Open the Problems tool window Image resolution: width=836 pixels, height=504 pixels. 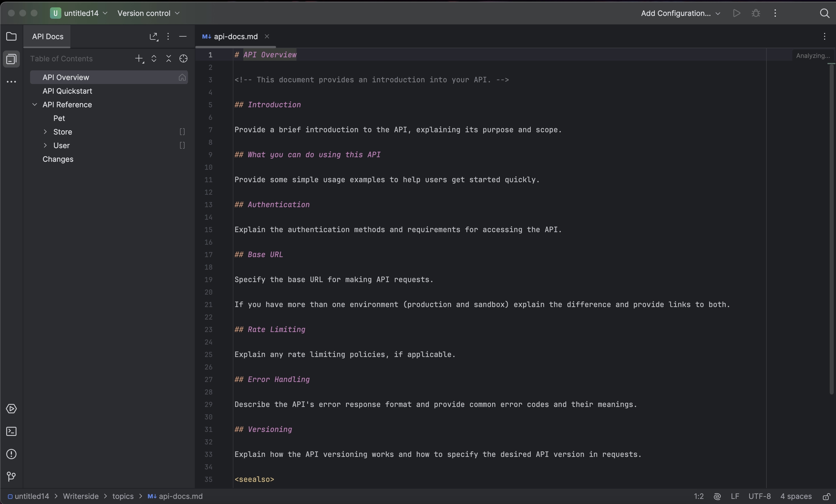point(11,454)
